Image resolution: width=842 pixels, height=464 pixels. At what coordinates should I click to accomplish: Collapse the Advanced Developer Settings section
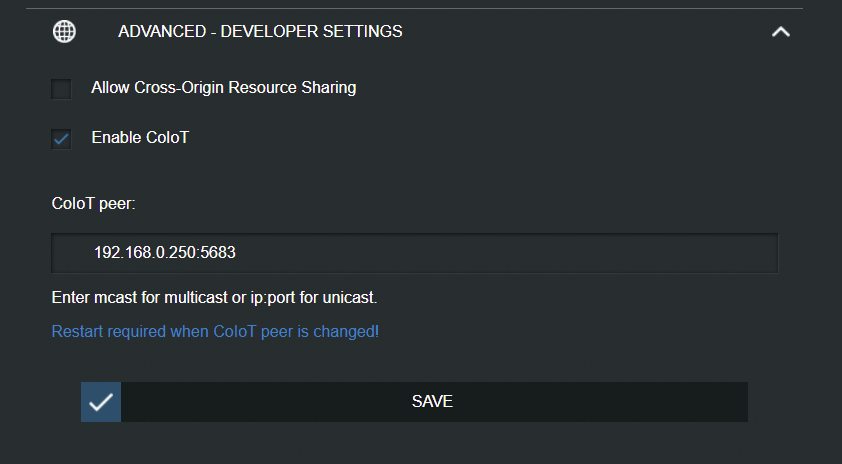(781, 32)
